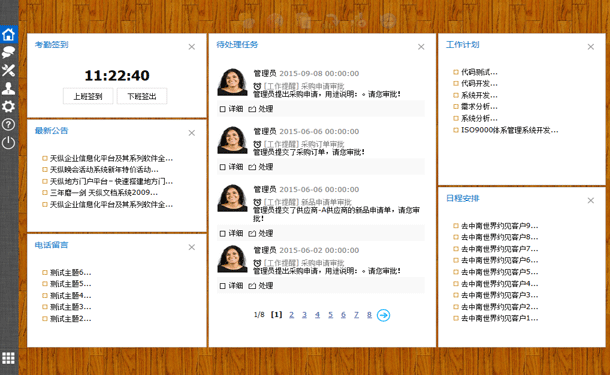610x375 pixels.
Task: Click 处理 on the 2015-09-08 task
Action: click(261, 109)
